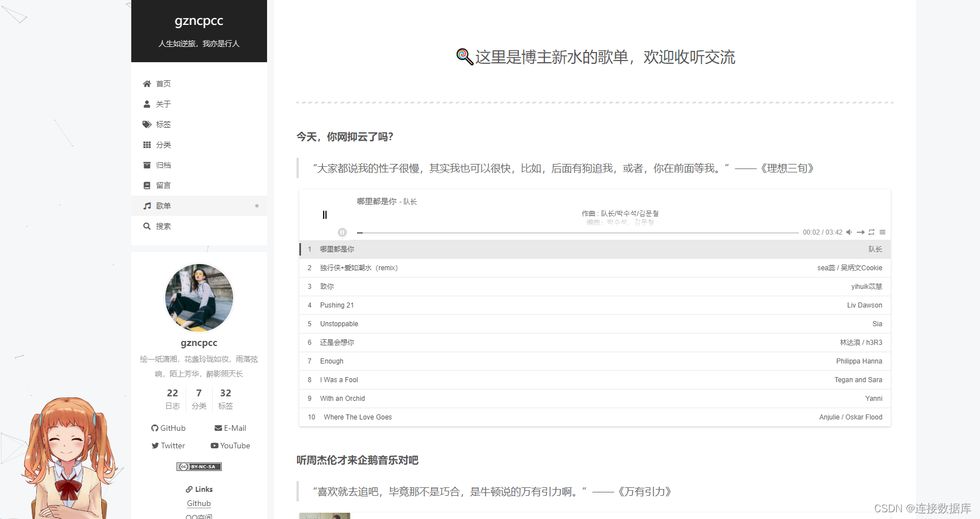The height and width of the screenshot is (519, 980).
Task: Open the 留言 message board page
Action: [x=163, y=185]
